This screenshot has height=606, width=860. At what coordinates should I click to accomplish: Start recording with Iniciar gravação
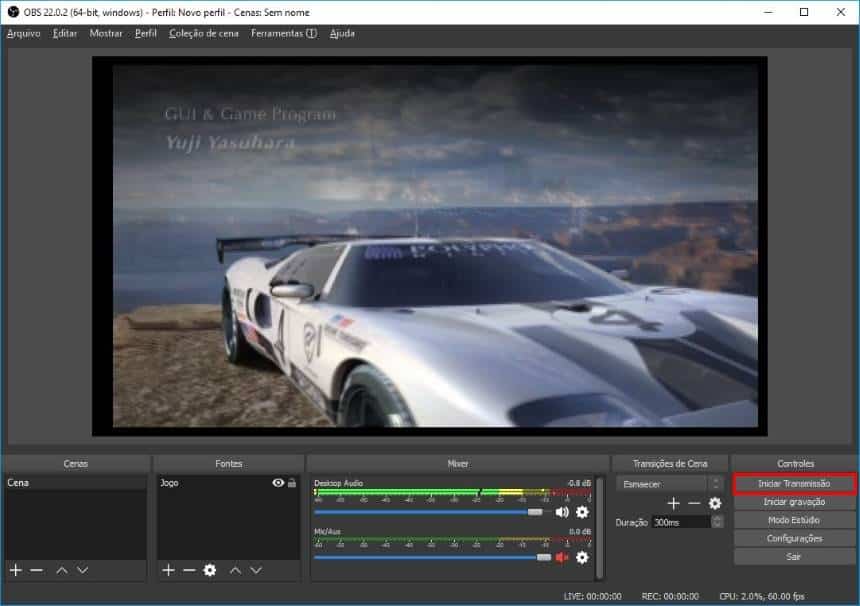pos(794,502)
